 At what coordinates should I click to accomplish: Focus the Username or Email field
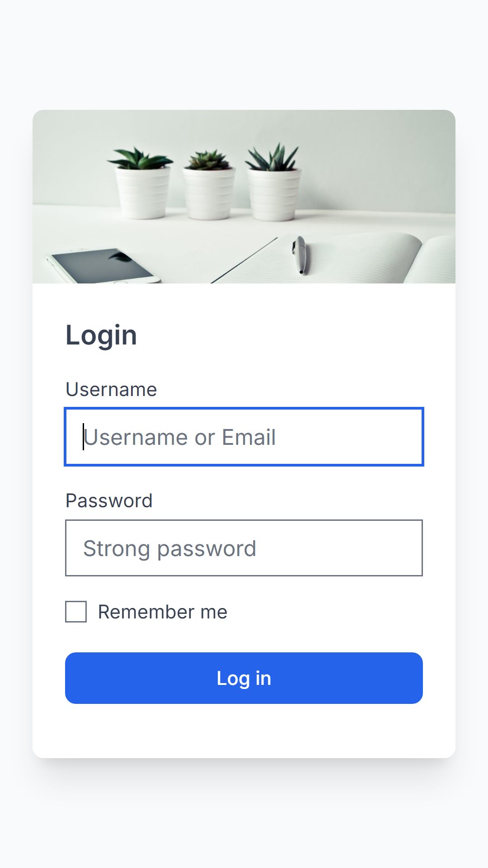244,437
